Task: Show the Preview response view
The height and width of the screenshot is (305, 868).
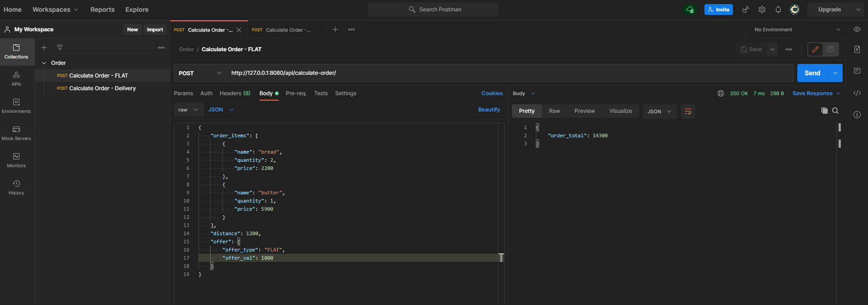Action: (x=584, y=111)
